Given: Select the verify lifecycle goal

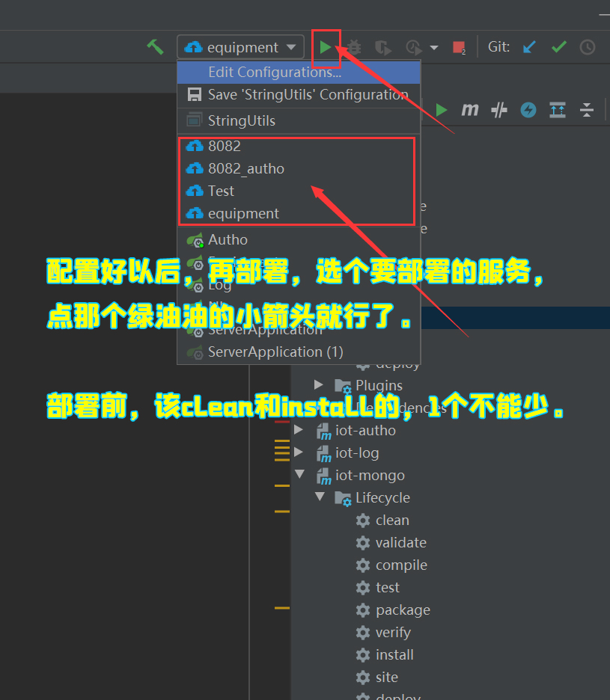Looking at the screenshot, I should [x=451, y=632].
